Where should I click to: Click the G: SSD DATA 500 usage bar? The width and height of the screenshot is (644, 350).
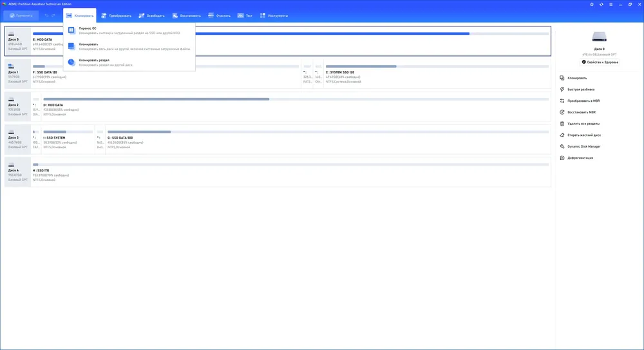click(328, 131)
